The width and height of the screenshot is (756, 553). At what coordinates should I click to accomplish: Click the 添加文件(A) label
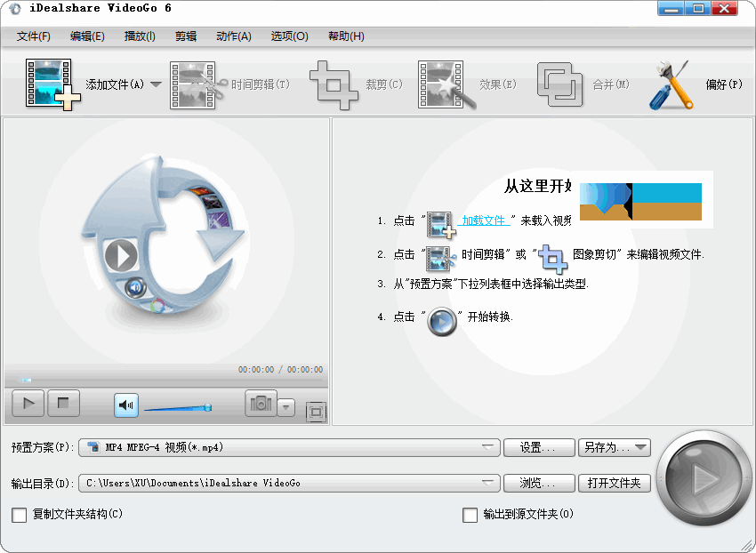pos(115,84)
